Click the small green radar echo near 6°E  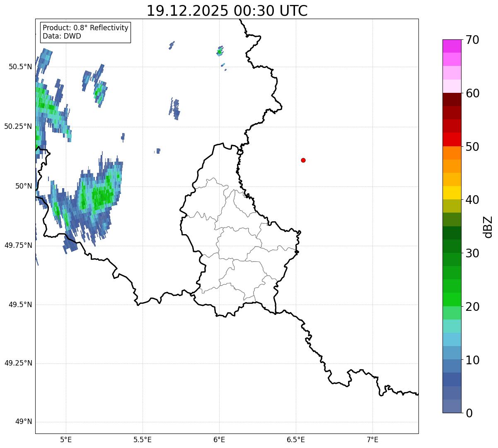[220, 51]
